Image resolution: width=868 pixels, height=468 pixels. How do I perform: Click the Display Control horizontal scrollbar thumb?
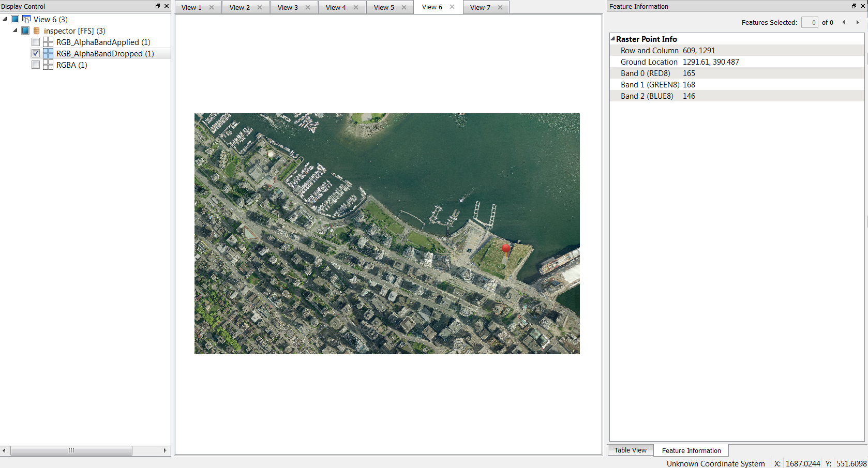pyautogui.click(x=71, y=450)
